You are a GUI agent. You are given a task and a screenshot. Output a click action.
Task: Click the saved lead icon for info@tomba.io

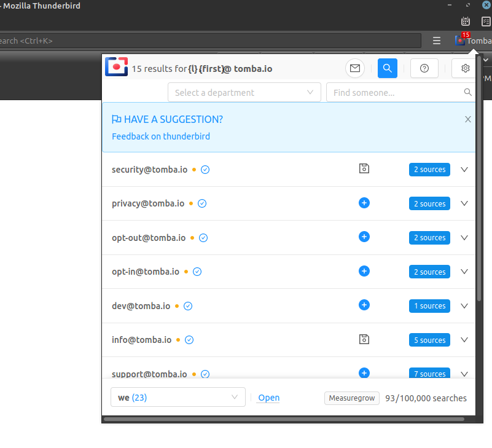[364, 339]
